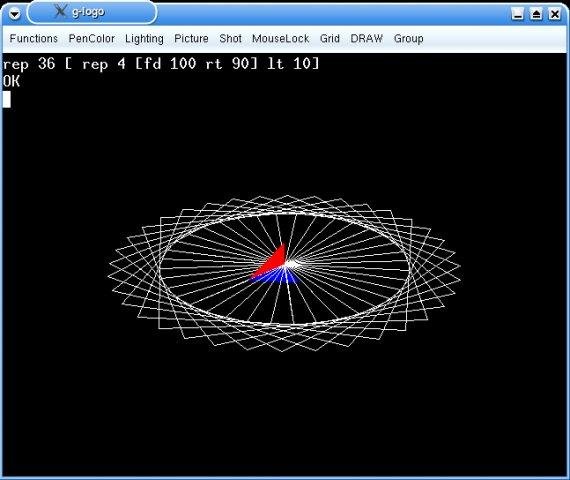Open the window menu dropdown arrow
The height and width of the screenshot is (480, 570).
[x=14, y=14]
